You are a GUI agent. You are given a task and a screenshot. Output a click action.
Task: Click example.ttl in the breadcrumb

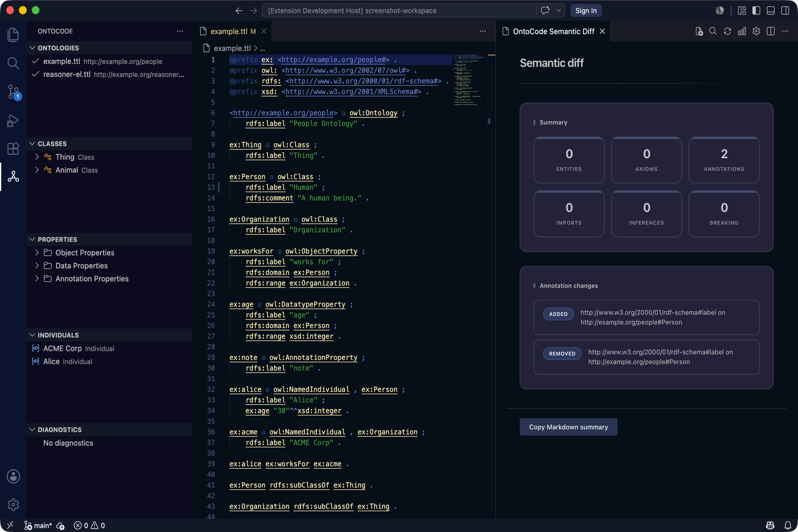coord(232,48)
